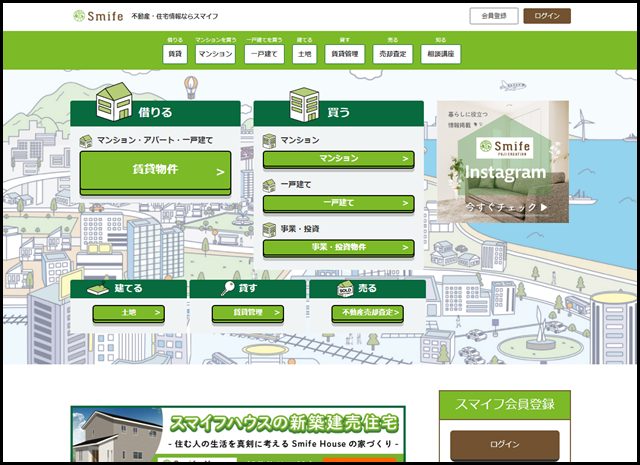Select the 一戸建て navigation item
The image size is (640, 465).
[264, 54]
